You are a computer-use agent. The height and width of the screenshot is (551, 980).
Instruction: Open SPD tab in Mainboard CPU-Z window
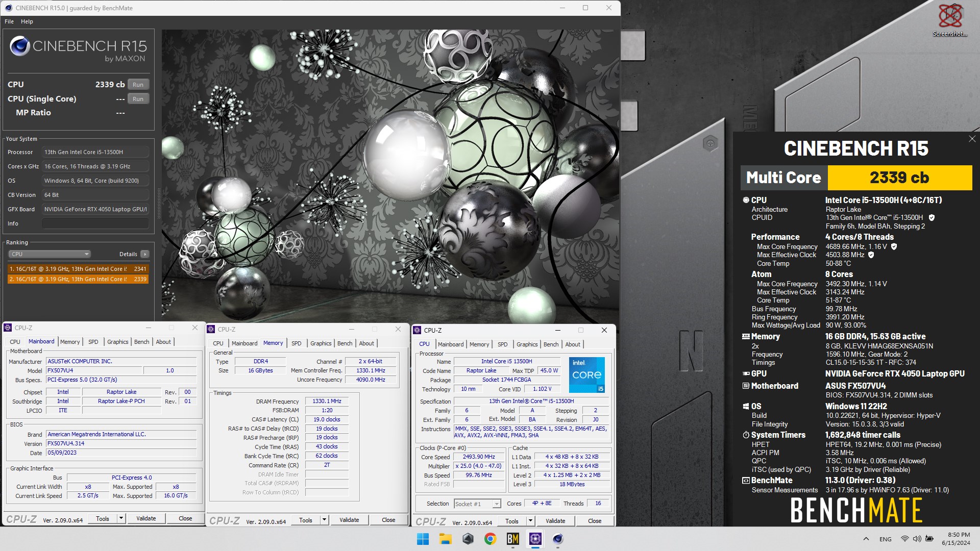(x=93, y=342)
